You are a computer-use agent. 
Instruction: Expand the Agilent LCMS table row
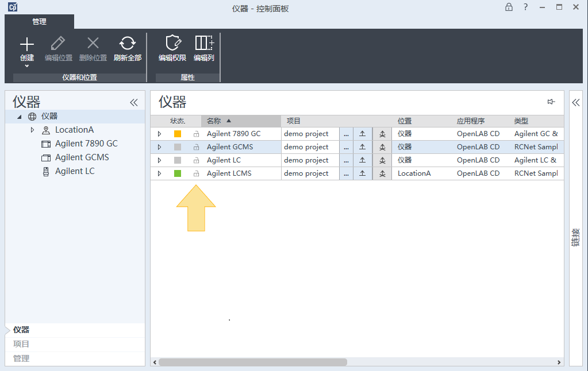pos(159,173)
